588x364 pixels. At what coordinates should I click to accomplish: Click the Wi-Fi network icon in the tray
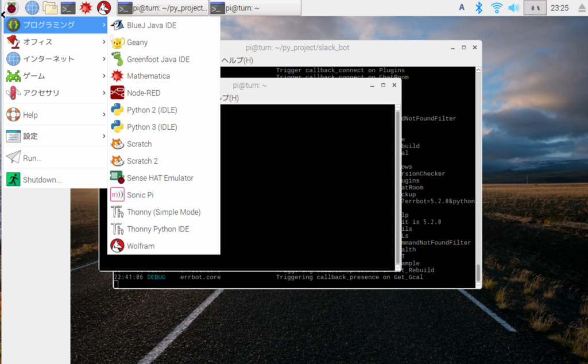coord(497,7)
